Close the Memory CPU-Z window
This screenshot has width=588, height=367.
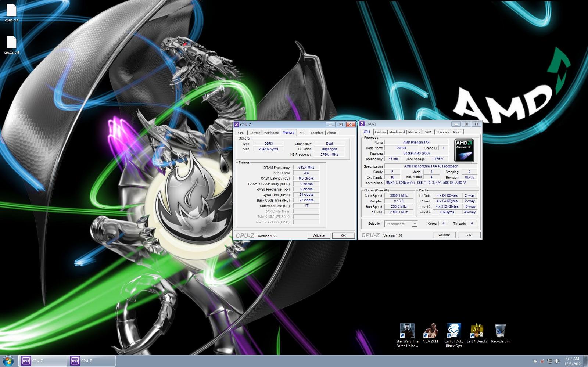point(351,125)
